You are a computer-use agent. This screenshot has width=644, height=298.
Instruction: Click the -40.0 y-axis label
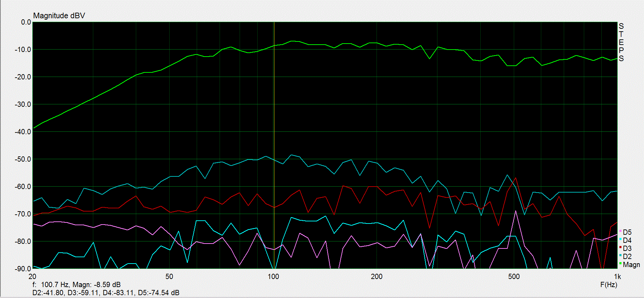pos(23,132)
